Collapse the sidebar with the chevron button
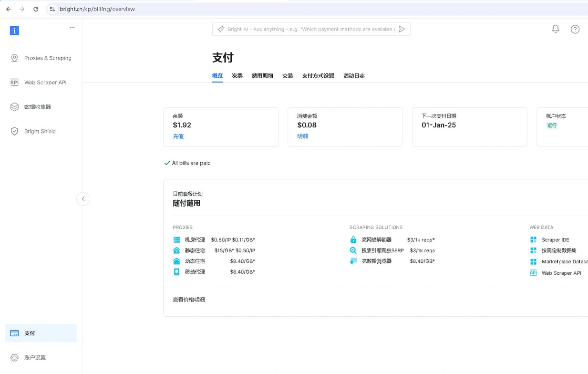This screenshot has width=588, height=374. coord(83,199)
